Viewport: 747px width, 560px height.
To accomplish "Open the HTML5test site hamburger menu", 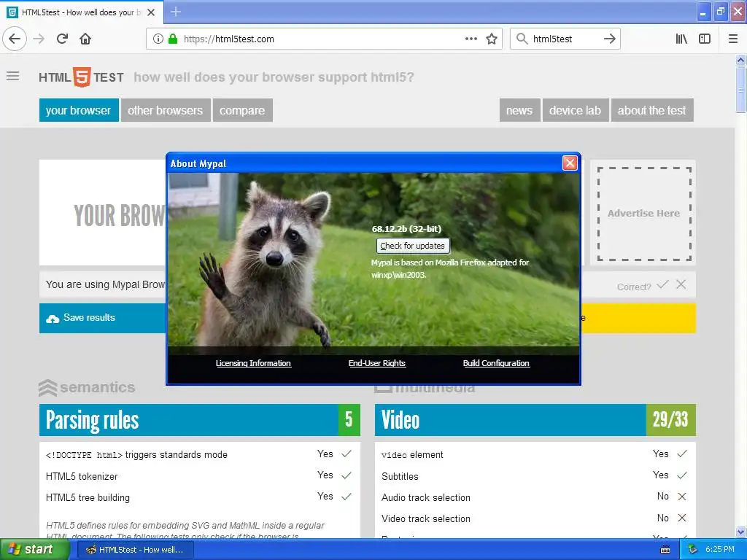I will (x=13, y=76).
